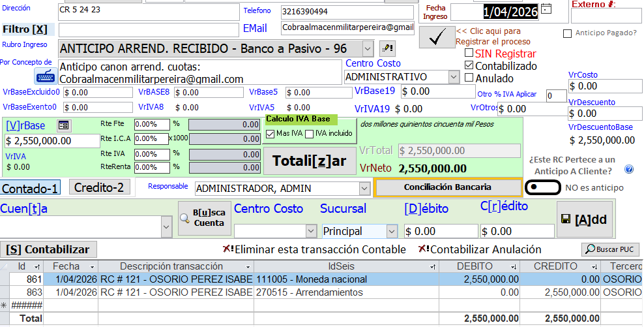The image size is (644, 327).
Task: Click the form icon next to VrBase
Action: 63,125
